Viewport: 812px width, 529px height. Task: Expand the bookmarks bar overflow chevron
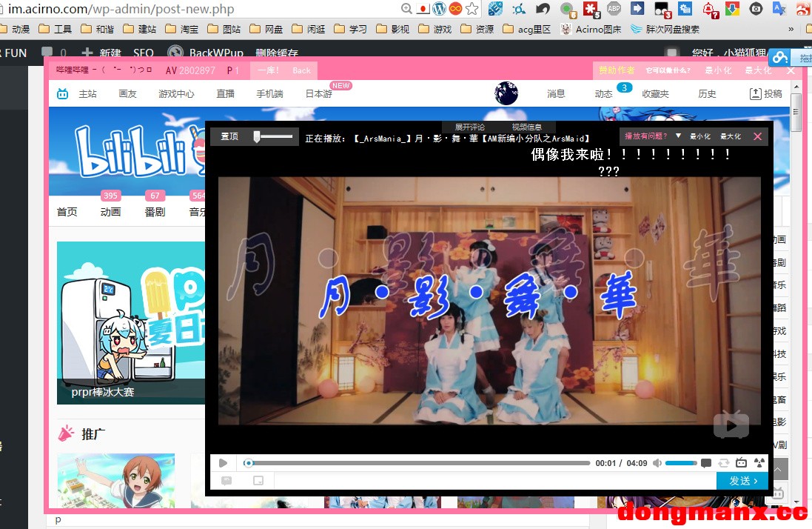coord(791,30)
